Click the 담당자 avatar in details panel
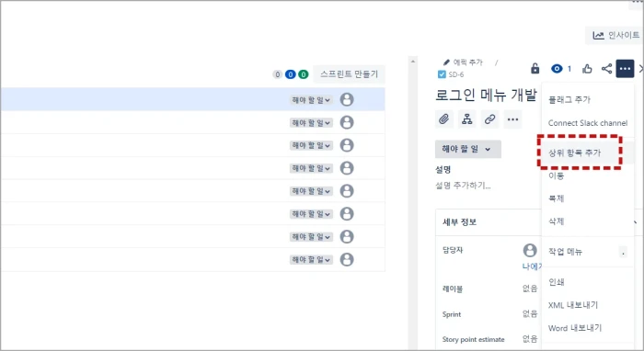The width and height of the screenshot is (644, 351). 530,250
